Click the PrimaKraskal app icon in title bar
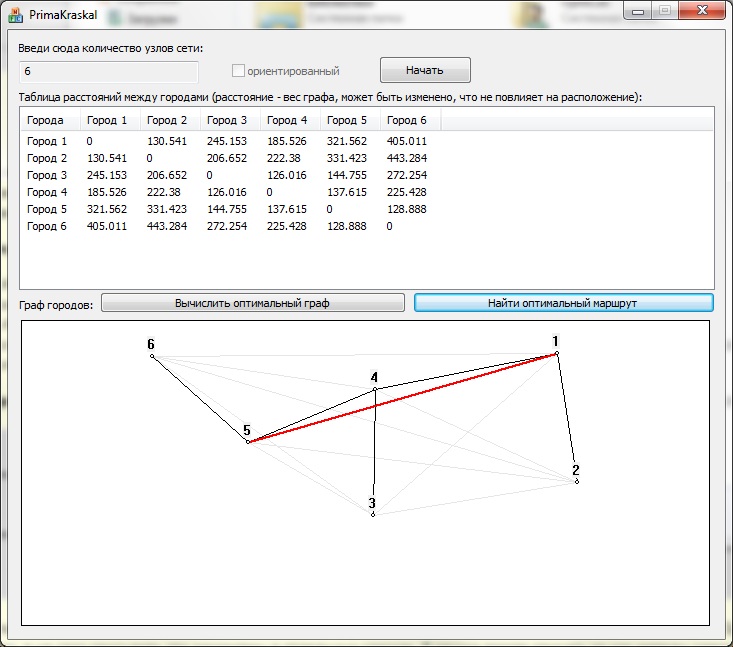The height and width of the screenshot is (647, 733). tap(15, 15)
